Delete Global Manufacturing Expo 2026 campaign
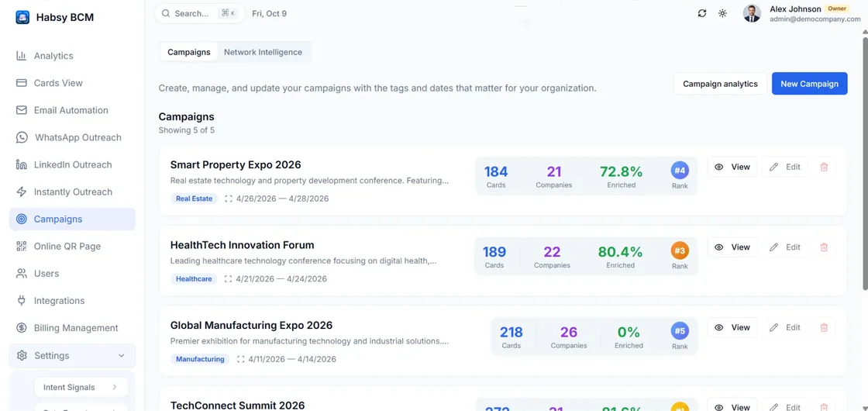 point(824,327)
